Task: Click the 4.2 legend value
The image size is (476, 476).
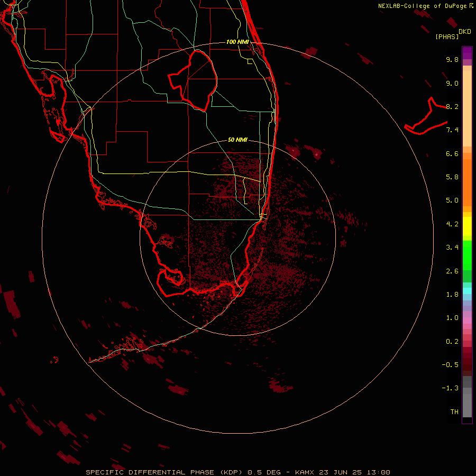Action: pos(452,224)
